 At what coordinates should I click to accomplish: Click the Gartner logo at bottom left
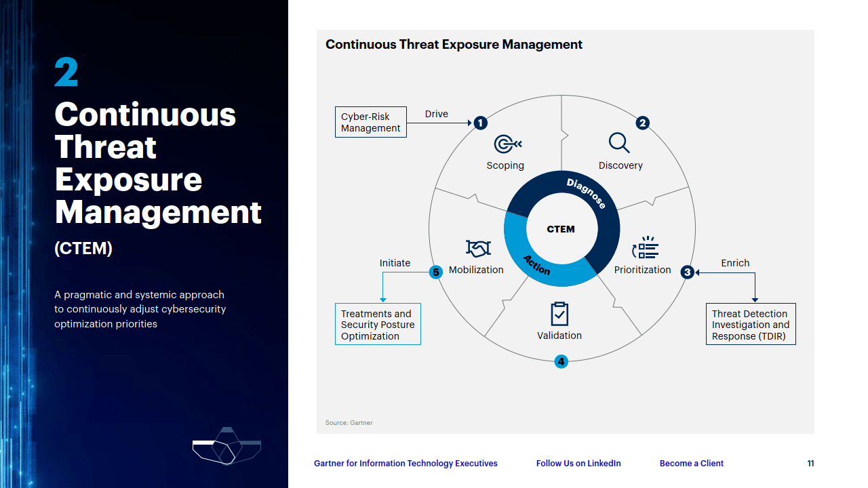(x=226, y=445)
